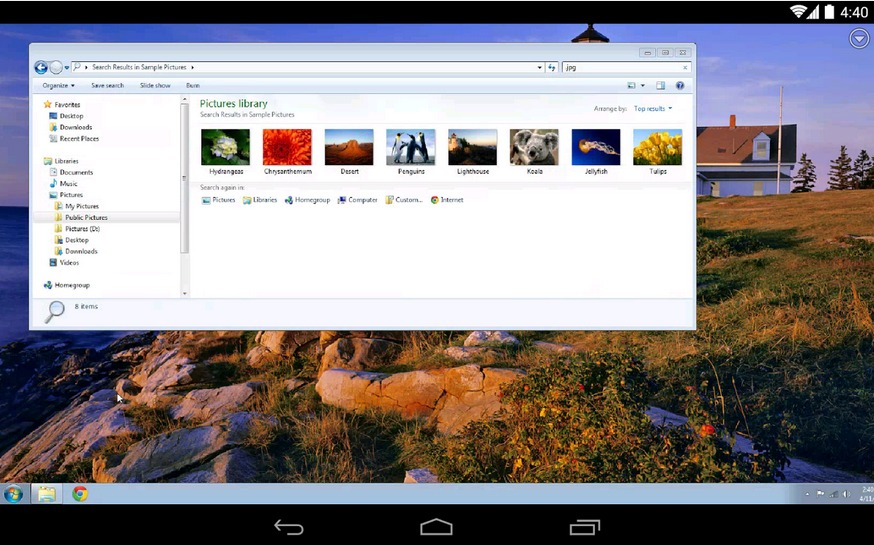Open the Explorer help question-mark icon
This screenshot has width=874, height=545.
click(680, 86)
